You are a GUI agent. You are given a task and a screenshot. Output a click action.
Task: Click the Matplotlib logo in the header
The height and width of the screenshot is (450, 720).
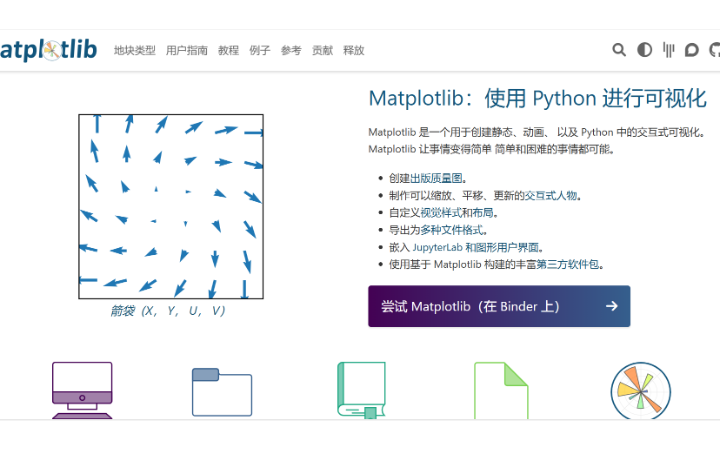48,50
